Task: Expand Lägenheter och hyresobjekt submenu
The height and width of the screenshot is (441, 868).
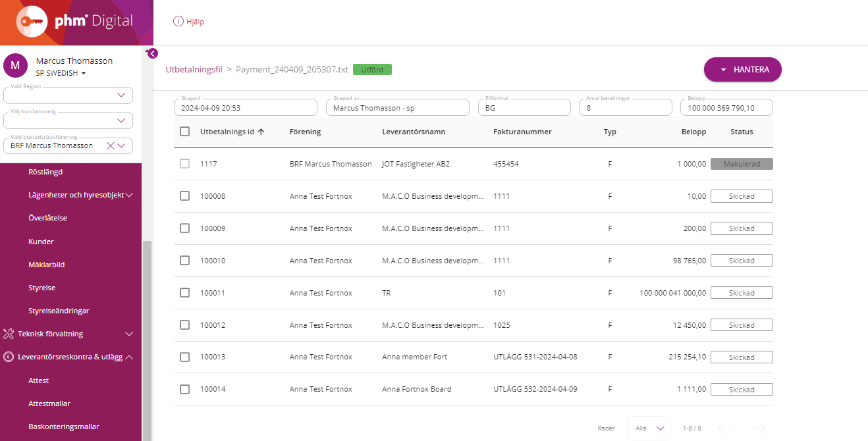Action: pyautogui.click(x=130, y=195)
